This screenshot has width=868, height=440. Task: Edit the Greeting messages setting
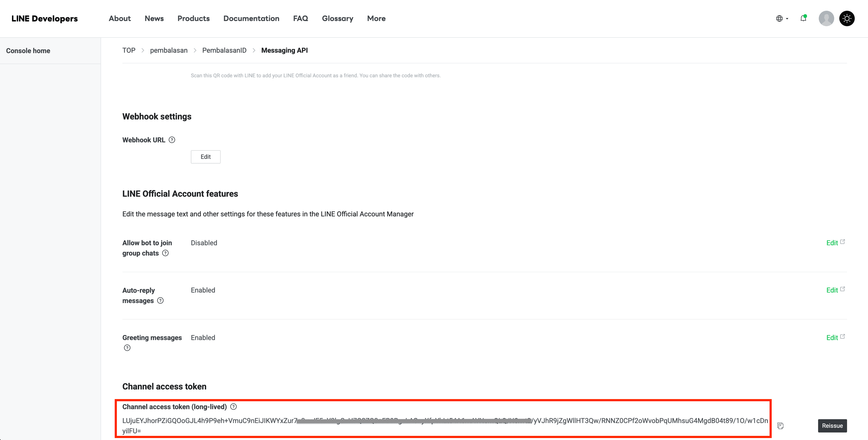point(835,338)
